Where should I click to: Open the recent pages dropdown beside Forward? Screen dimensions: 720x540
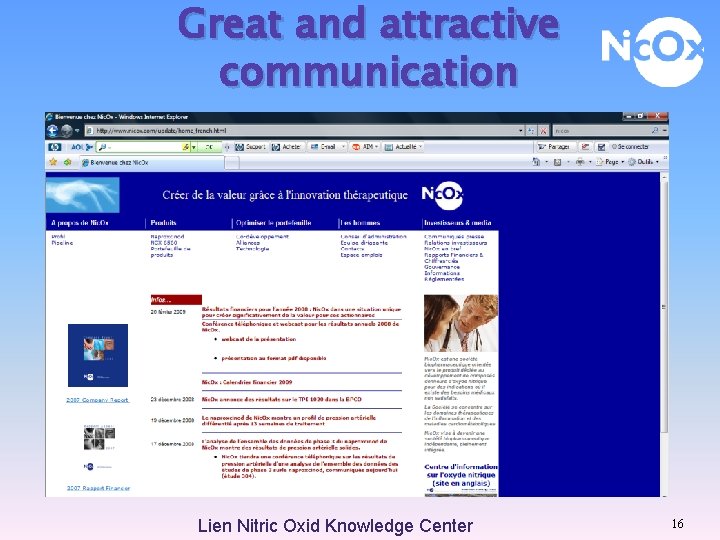tap(77, 131)
